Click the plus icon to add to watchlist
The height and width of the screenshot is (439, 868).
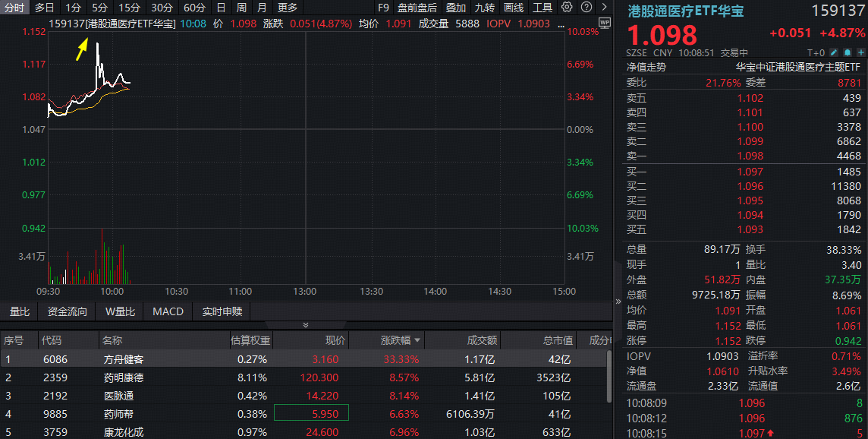pyautogui.click(x=860, y=52)
